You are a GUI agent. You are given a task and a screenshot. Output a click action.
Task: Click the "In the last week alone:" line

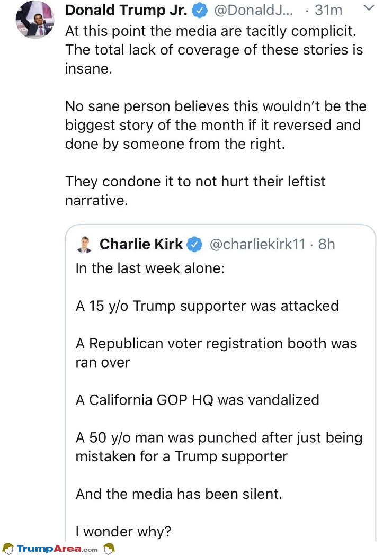[150, 268]
